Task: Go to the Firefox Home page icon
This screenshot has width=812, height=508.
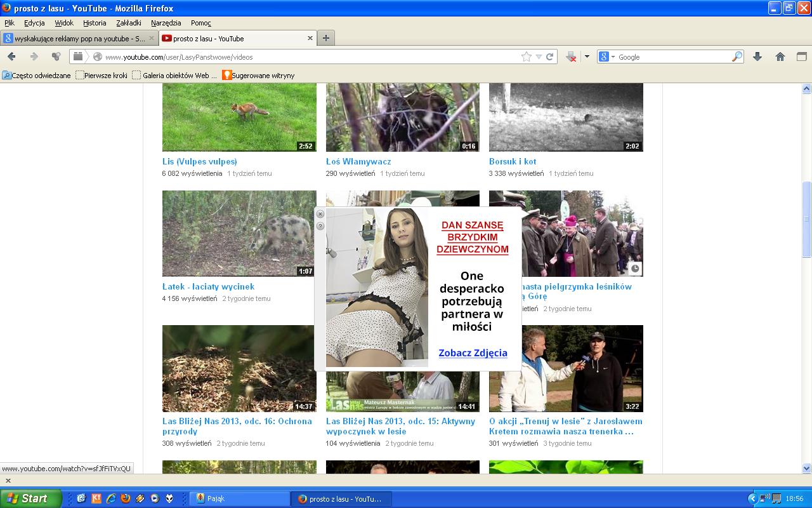Action: pos(780,57)
